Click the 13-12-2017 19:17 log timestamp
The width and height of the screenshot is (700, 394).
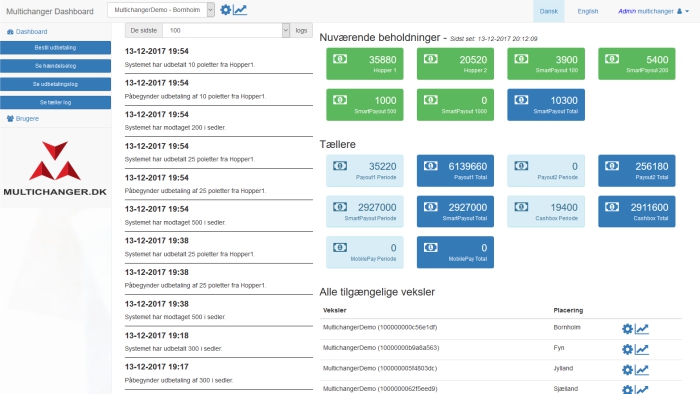pos(157,367)
